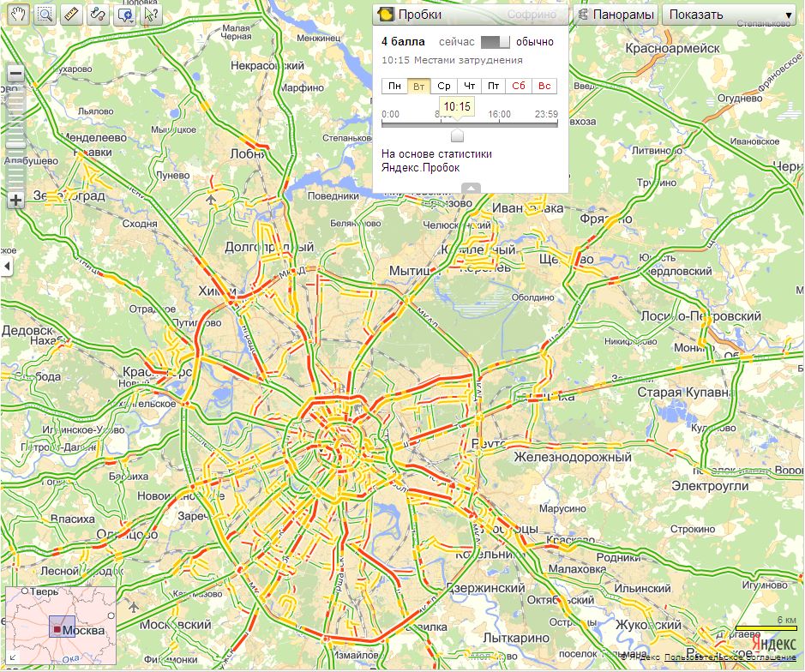
Task: Click the Поведники label on the map
Action: click(x=333, y=195)
